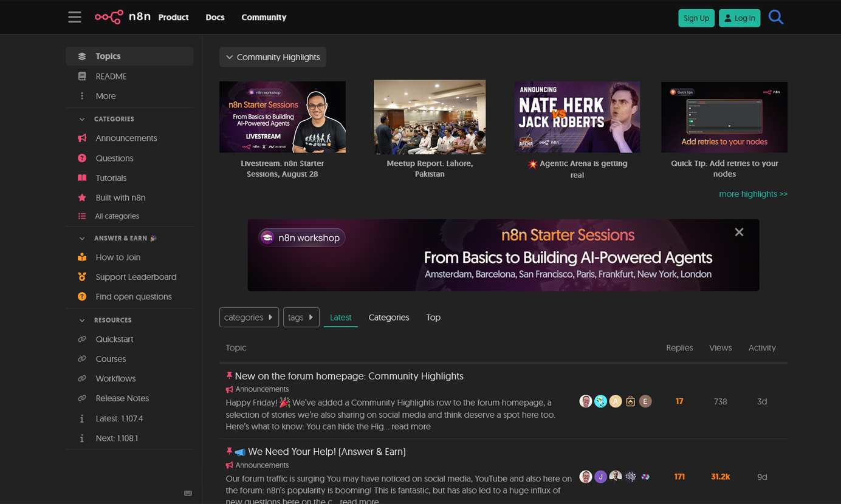
Task: Follow the more highlights link
Action: click(753, 194)
